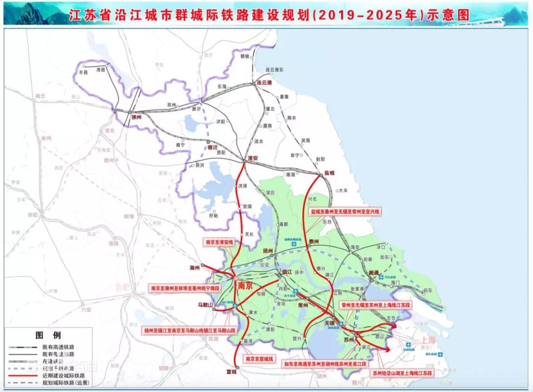Click the 洪泽 town label
The width and height of the screenshot is (533, 392).
(243, 186)
